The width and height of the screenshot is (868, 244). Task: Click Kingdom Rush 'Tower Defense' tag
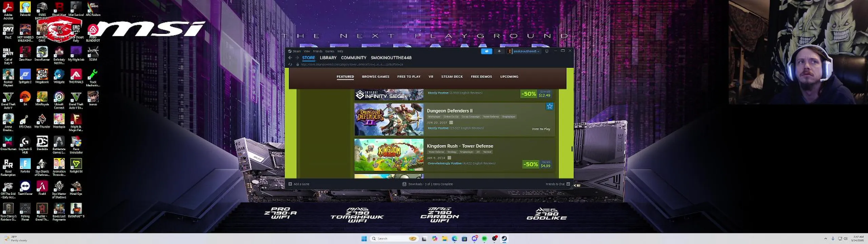(436, 152)
